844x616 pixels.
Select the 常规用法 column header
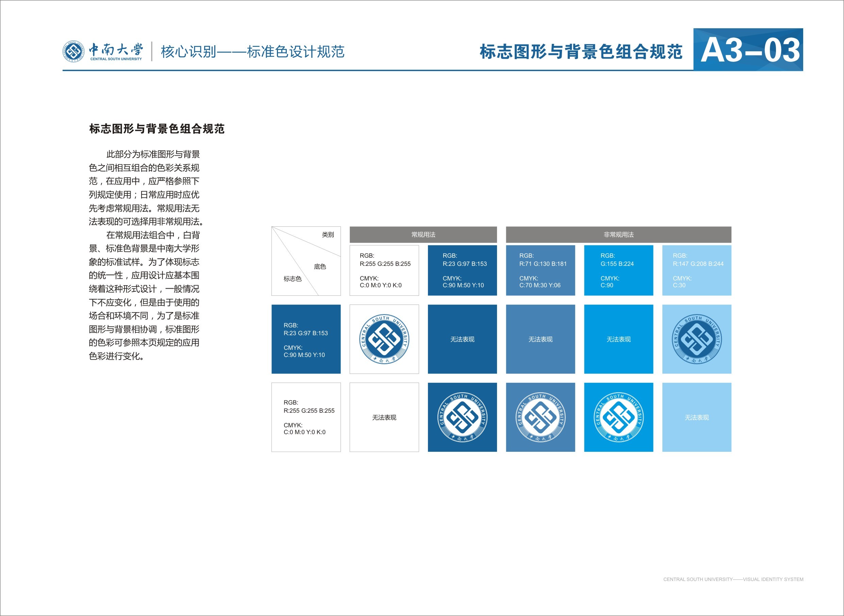coord(423,235)
